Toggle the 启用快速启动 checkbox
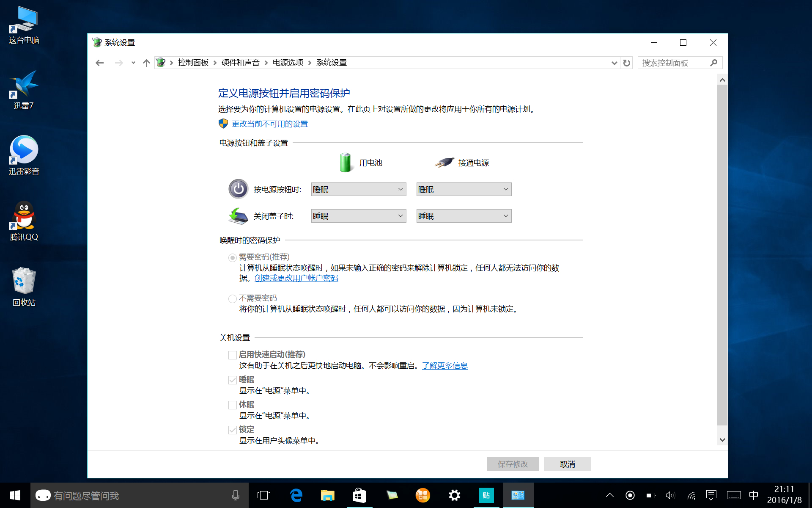 pos(233,355)
